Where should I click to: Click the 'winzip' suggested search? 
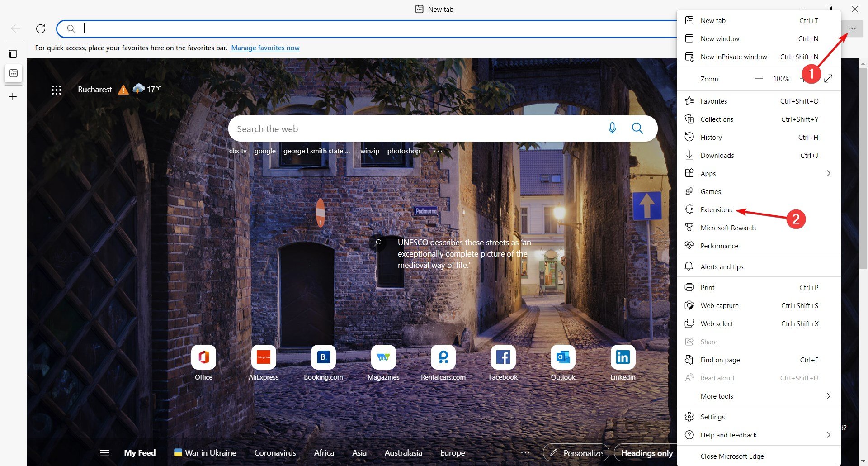[370, 151]
